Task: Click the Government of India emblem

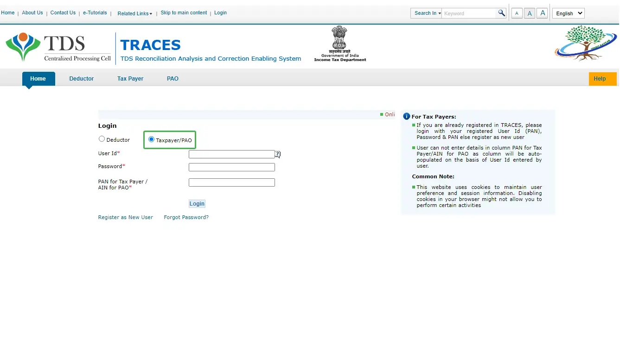Action: click(340, 44)
